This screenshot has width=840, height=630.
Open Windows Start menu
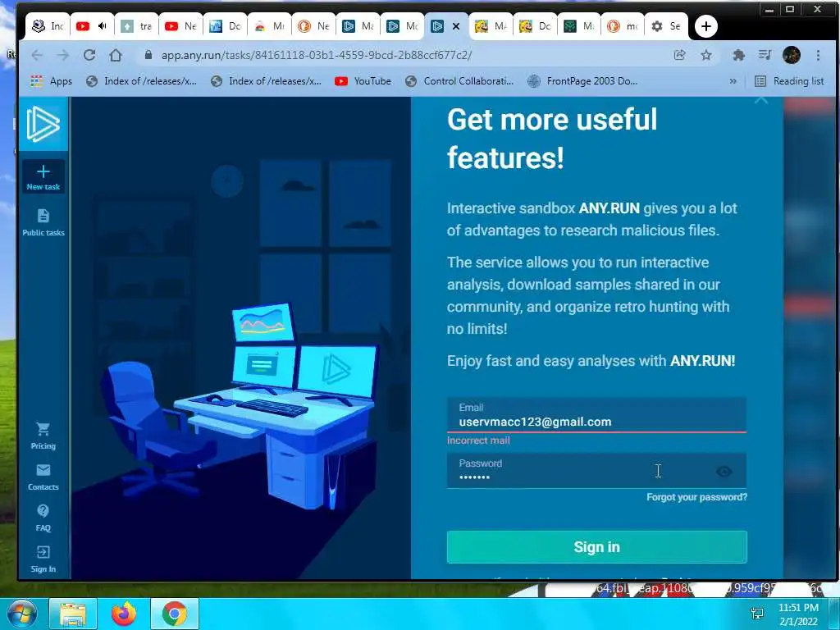point(21,614)
